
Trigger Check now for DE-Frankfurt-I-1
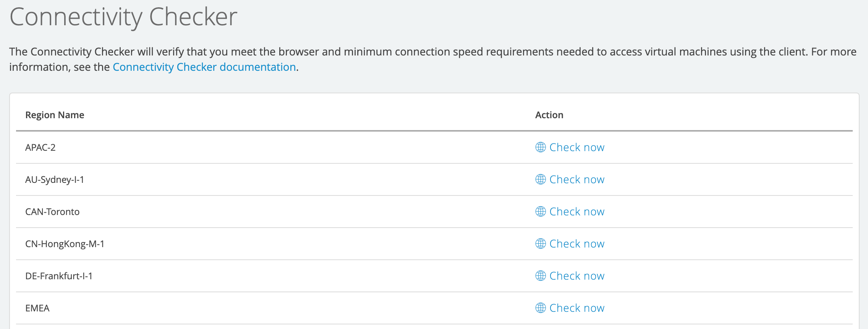tap(577, 276)
